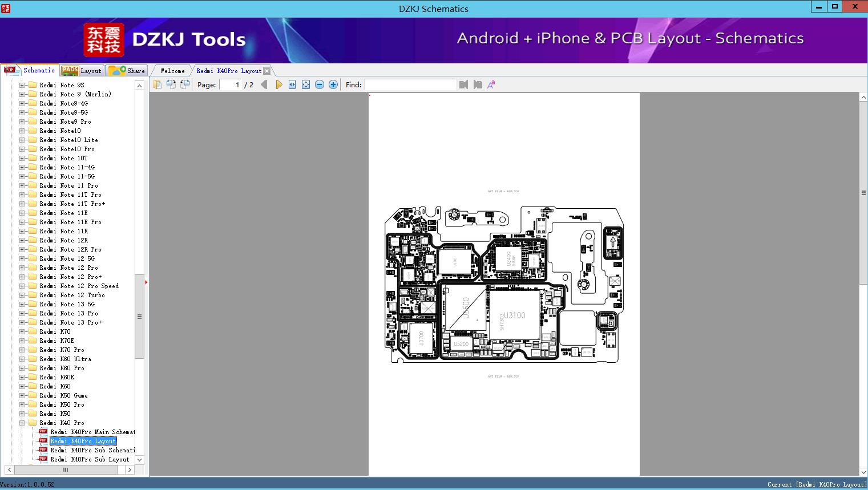
Task: Toggle the match case search icon
Action: (x=491, y=84)
